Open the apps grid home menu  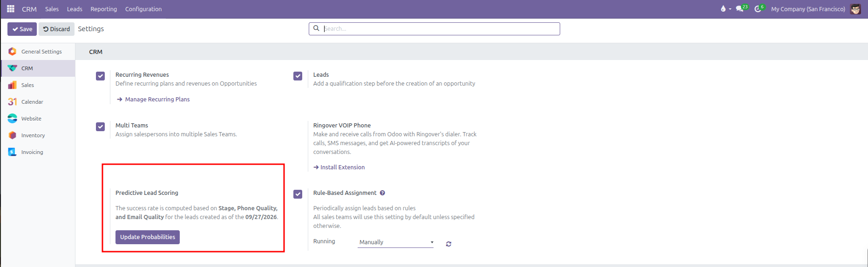click(x=11, y=9)
